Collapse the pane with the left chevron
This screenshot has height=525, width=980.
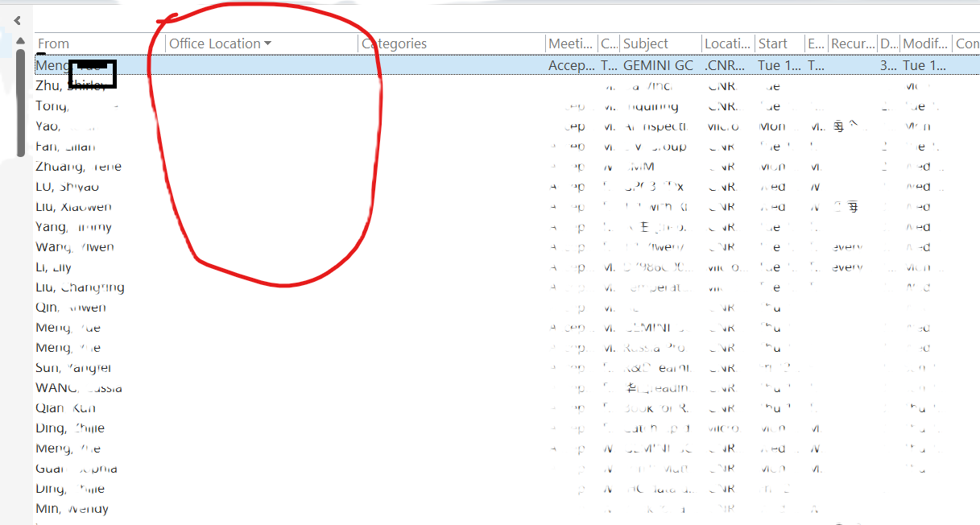tap(17, 20)
